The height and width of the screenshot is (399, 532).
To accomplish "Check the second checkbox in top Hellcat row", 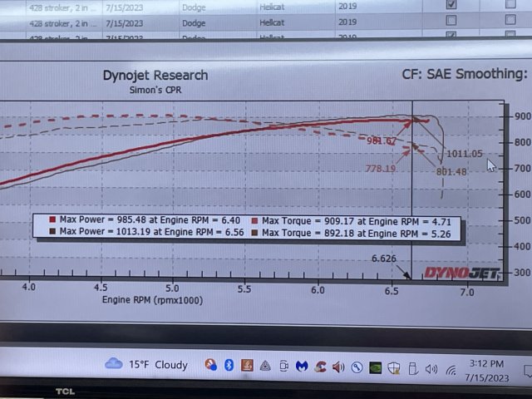I will (510, 3).
